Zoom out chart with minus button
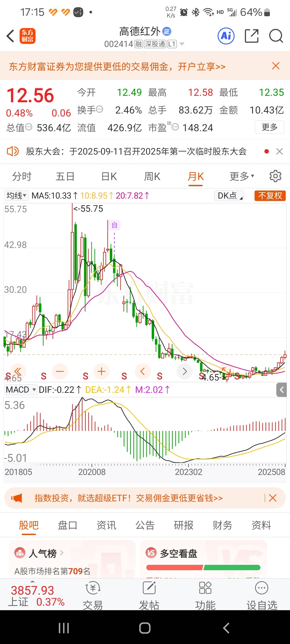Viewport: 290px width, 644px height. (60, 371)
